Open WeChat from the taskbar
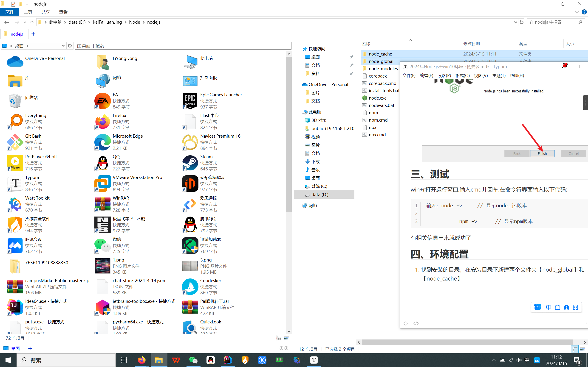 coord(193,360)
